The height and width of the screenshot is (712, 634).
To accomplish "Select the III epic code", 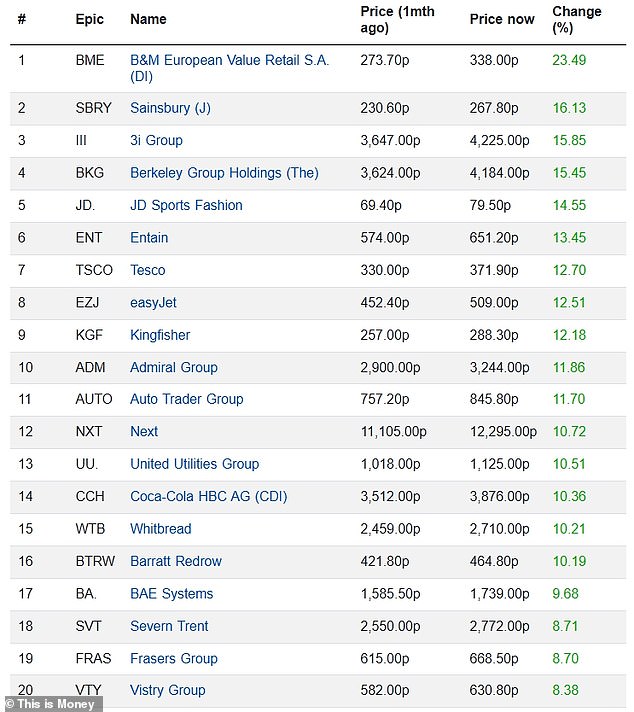I will tap(81, 140).
